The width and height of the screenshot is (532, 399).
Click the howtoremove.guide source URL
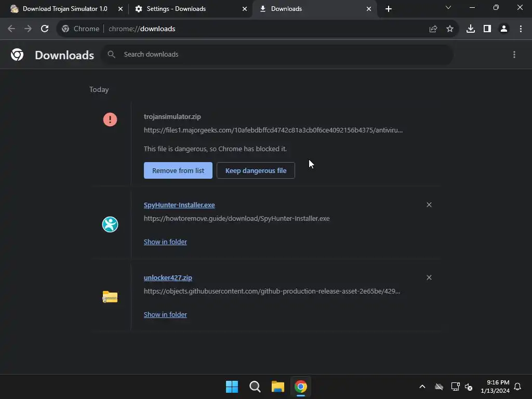(x=237, y=219)
